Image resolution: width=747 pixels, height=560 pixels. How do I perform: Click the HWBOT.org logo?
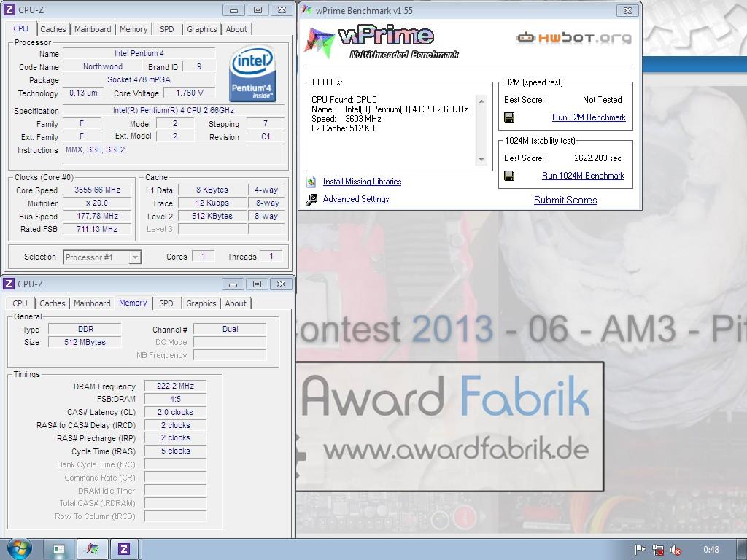(x=573, y=38)
